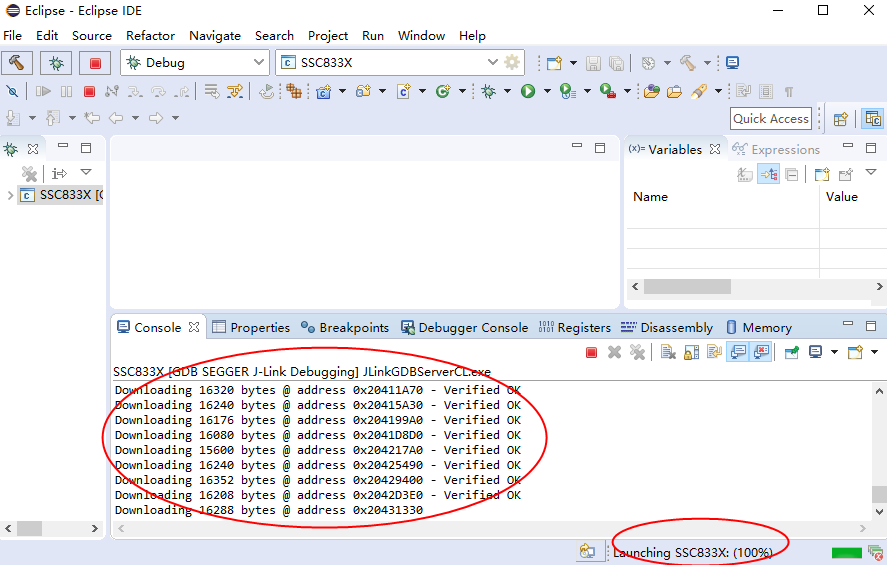Switch to the Memory tab

[x=759, y=327]
